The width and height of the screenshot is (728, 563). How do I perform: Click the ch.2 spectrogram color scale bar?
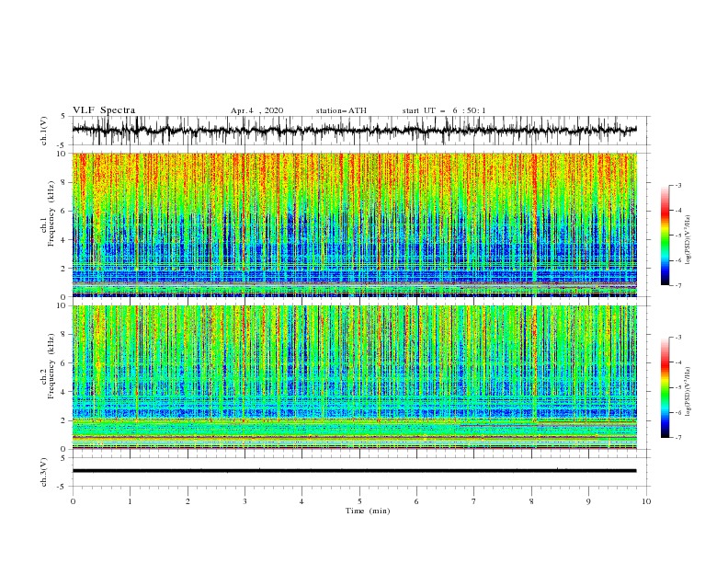(665, 387)
